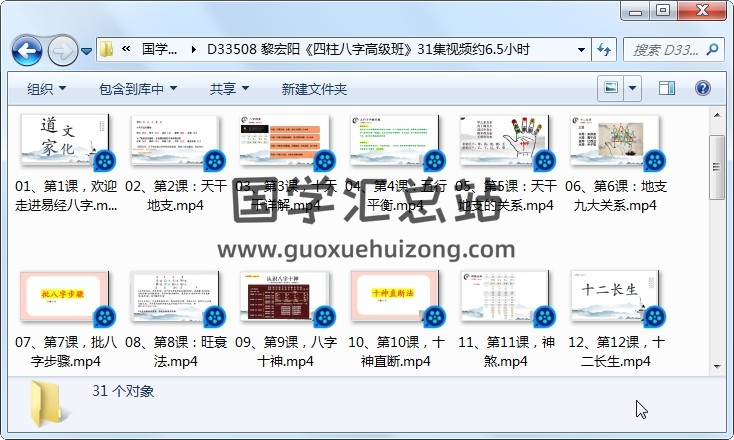Click file name 11、第11课，神煞.mp4
734x440 pixels.
point(506,352)
